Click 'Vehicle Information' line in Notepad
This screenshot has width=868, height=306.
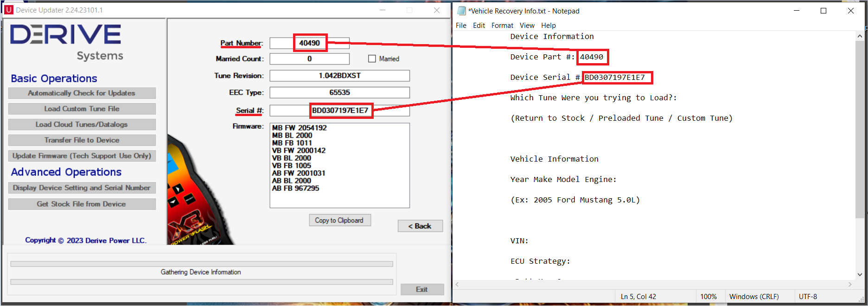tap(554, 159)
